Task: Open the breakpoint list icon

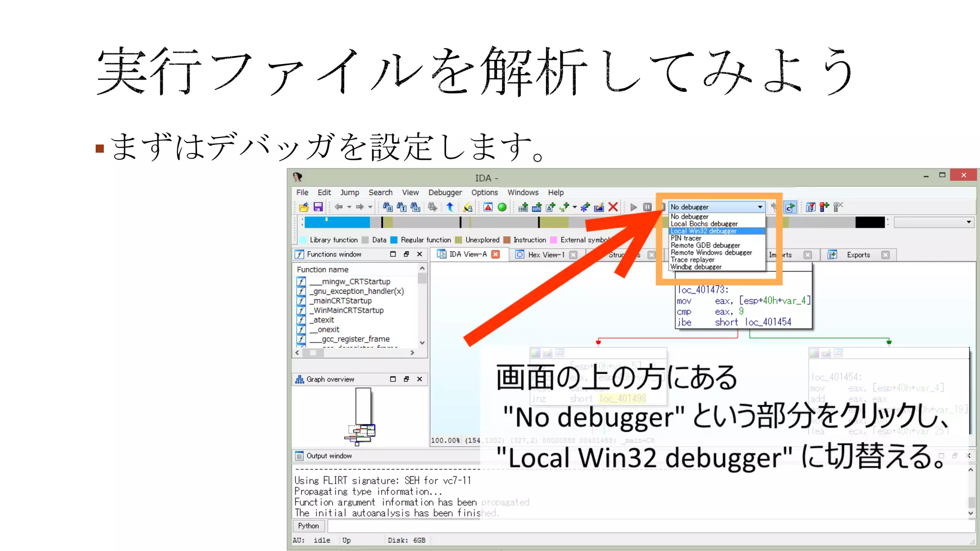Action: [x=811, y=207]
